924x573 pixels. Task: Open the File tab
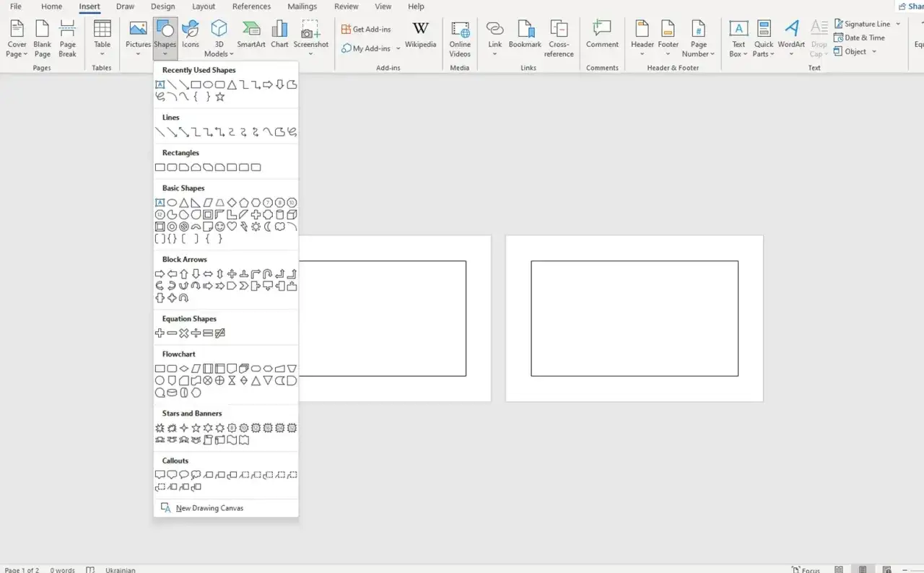(16, 6)
